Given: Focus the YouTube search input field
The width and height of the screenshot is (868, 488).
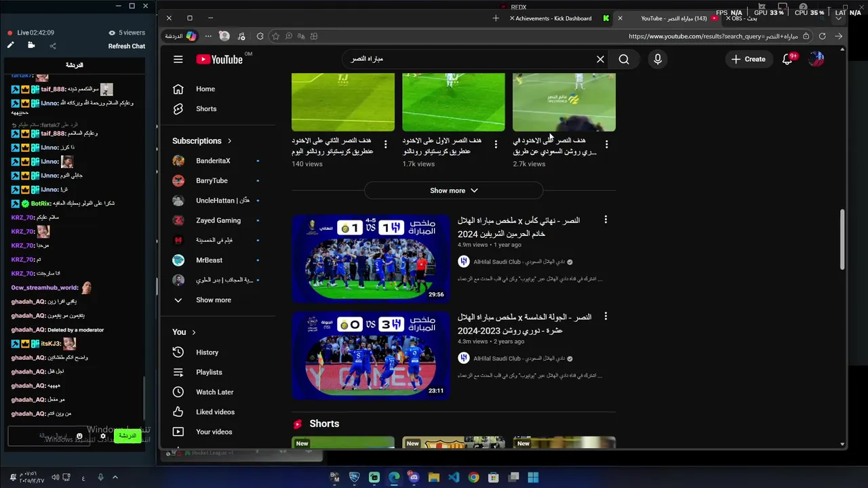Looking at the screenshot, I should click(468, 59).
